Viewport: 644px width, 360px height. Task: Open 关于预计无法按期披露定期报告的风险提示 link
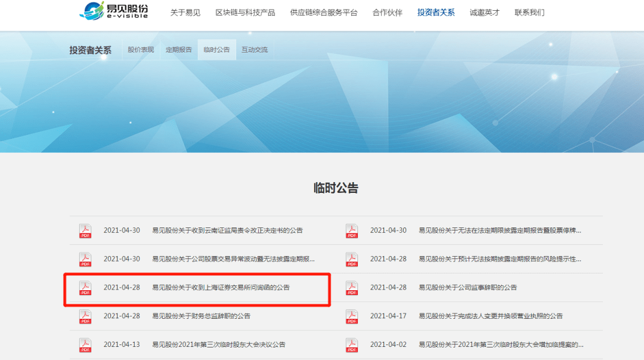coord(500,259)
